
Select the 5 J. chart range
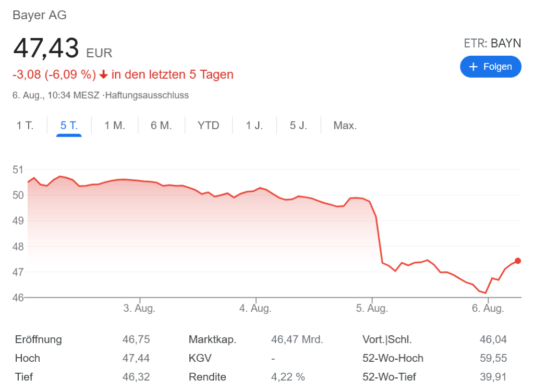pyautogui.click(x=299, y=126)
